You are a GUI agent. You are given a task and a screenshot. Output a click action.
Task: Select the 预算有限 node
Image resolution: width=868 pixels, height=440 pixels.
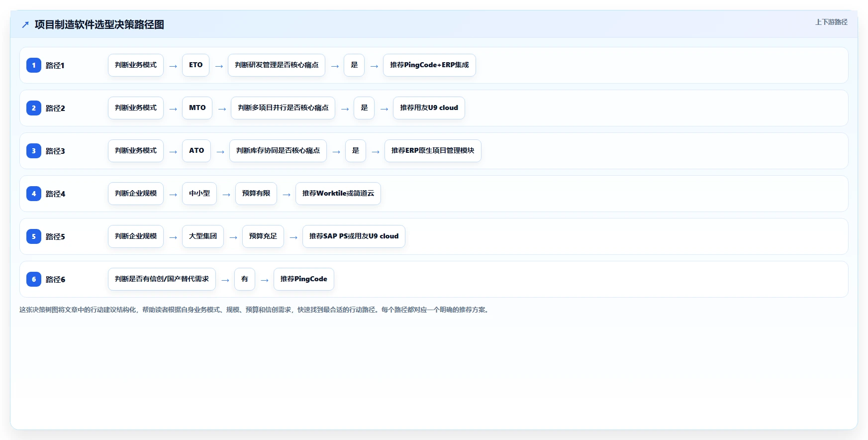[256, 194]
